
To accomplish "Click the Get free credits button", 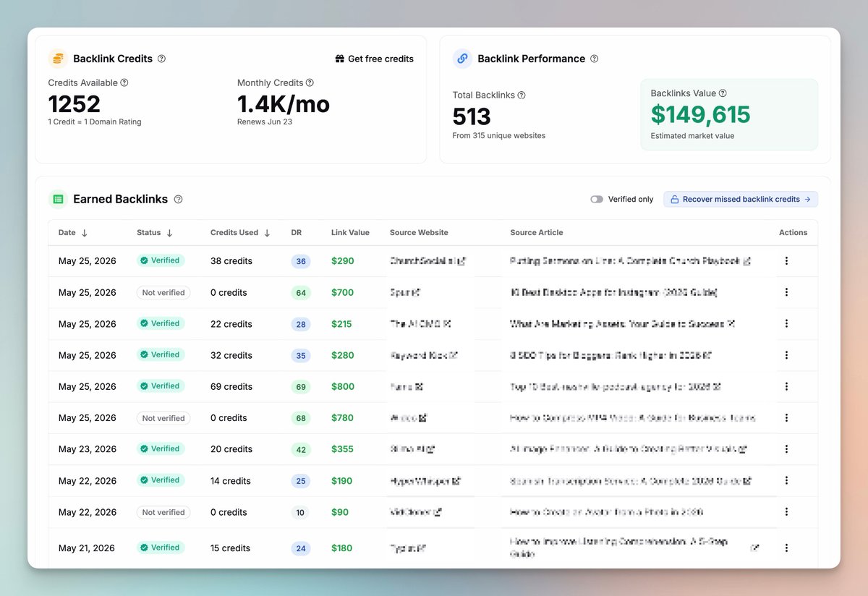I will click(x=375, y=59).
